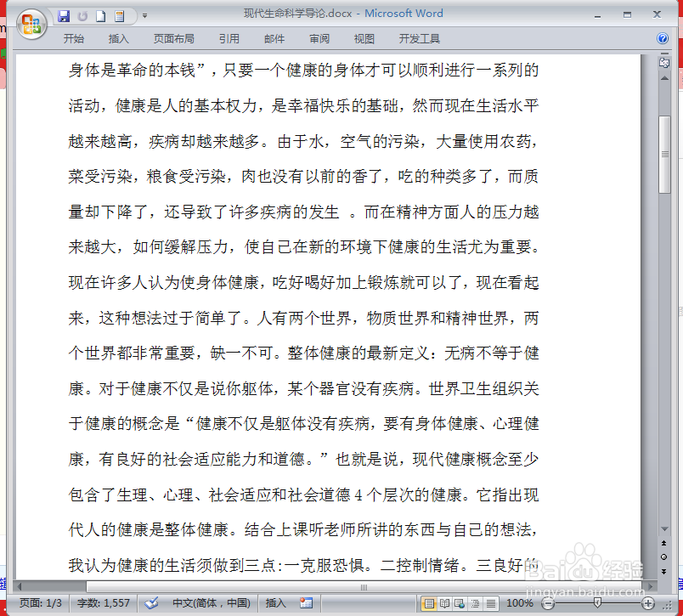This screenshot has width=683, height=616.
Task: Click in text line starting 身体是革命的本钱
Action: [303, 71]
